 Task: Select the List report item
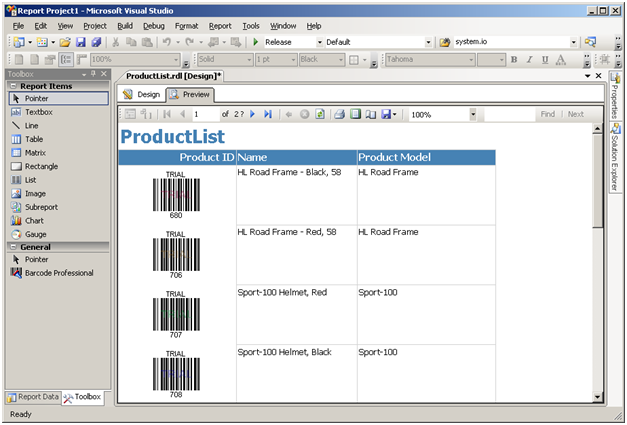[x=58, y=180]
